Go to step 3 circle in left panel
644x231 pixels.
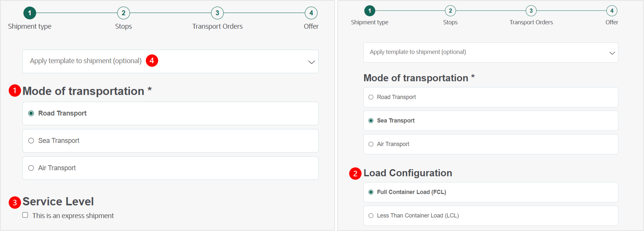pos(217,13)
